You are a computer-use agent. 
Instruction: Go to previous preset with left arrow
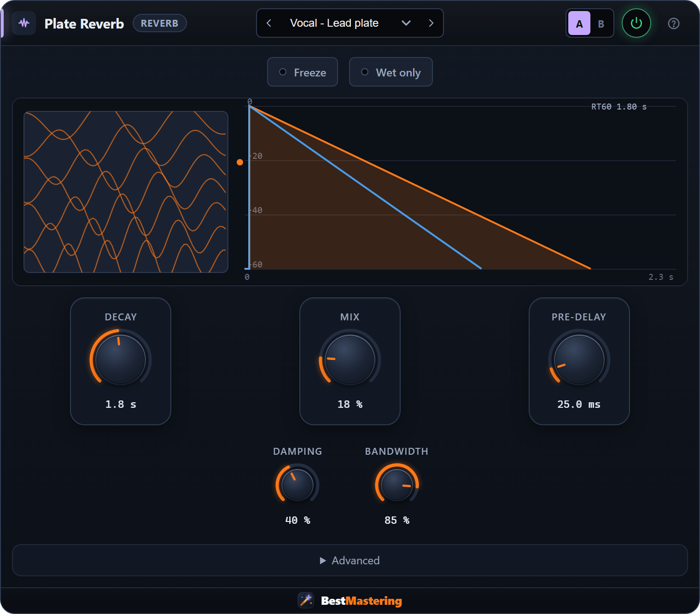pyautogui.click(x=269, y=23)
